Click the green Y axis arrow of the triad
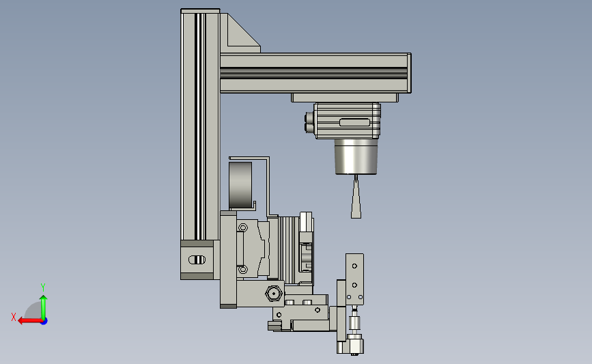592x364 pixels. [x=44, y=307]
